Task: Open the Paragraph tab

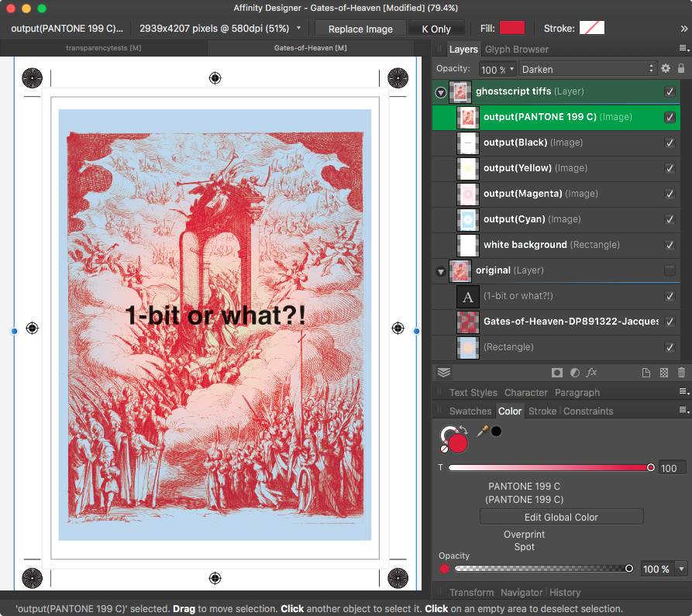Action: pyautogui.click(x=577, y=393)
